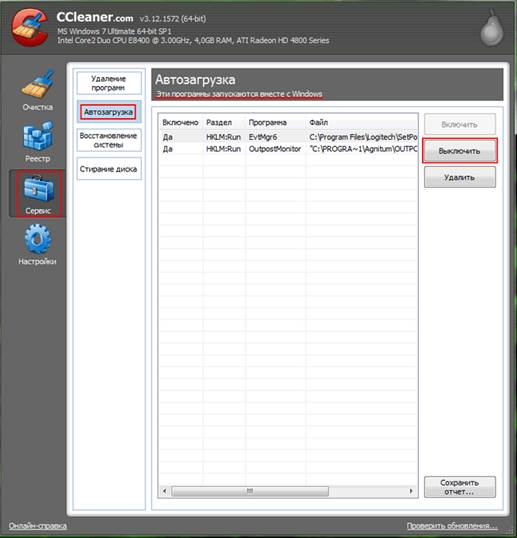517x538 pixels.
Task: Select the Сервис toolbox icon
Action: 37,194
